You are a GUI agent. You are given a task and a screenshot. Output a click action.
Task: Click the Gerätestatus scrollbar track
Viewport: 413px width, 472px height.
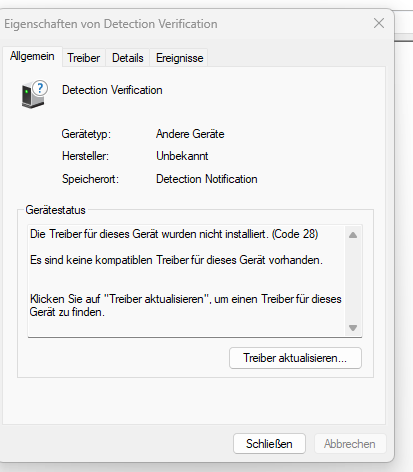pyautogui.click(x=353, y=281)
